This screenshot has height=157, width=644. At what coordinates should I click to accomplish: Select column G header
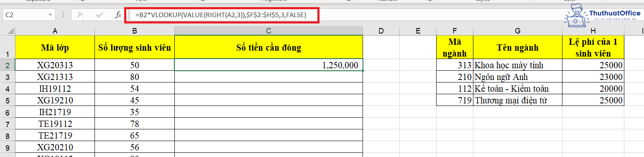tap(518, 31)
